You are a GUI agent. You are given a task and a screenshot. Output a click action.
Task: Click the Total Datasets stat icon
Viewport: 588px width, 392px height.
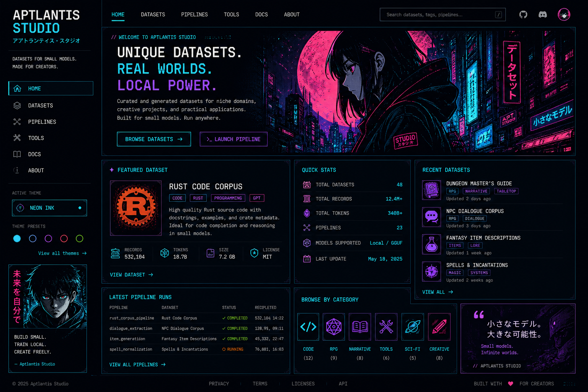point(307,185)
